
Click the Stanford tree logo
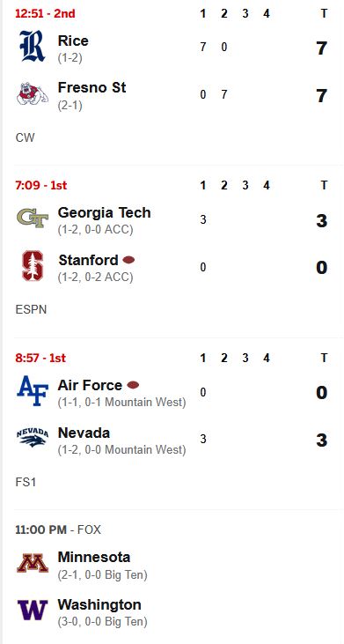click(33, 266)
